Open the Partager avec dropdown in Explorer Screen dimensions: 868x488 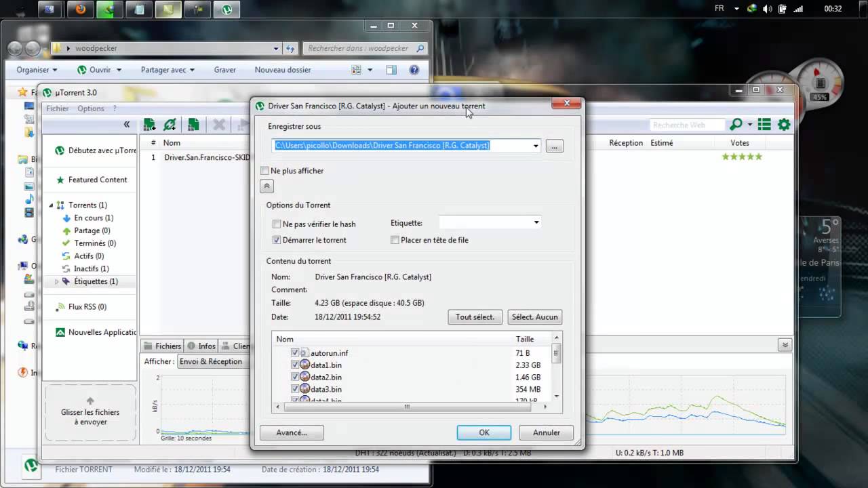pos(167,70)
